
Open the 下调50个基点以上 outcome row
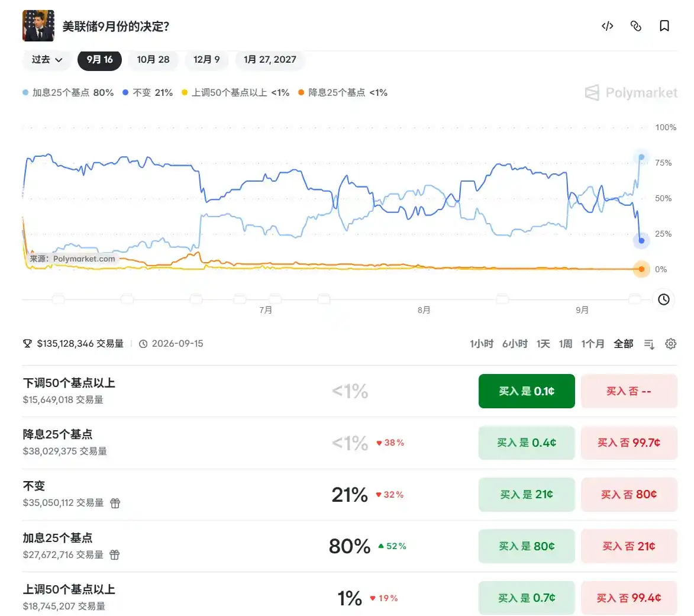350,391
